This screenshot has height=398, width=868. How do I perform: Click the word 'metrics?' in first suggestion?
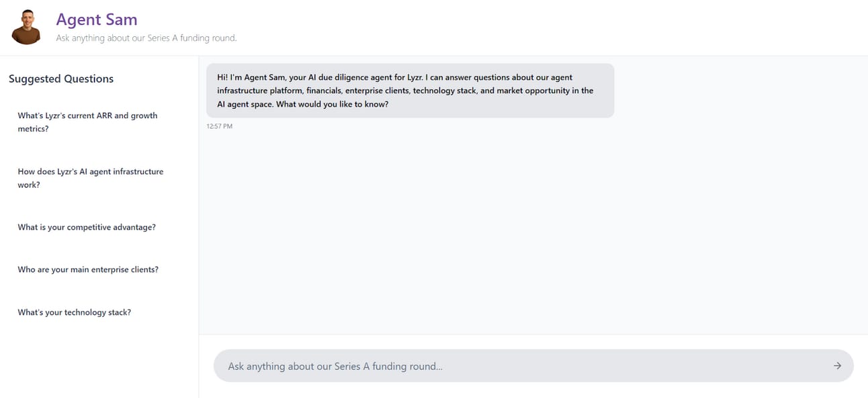point(33,129)
